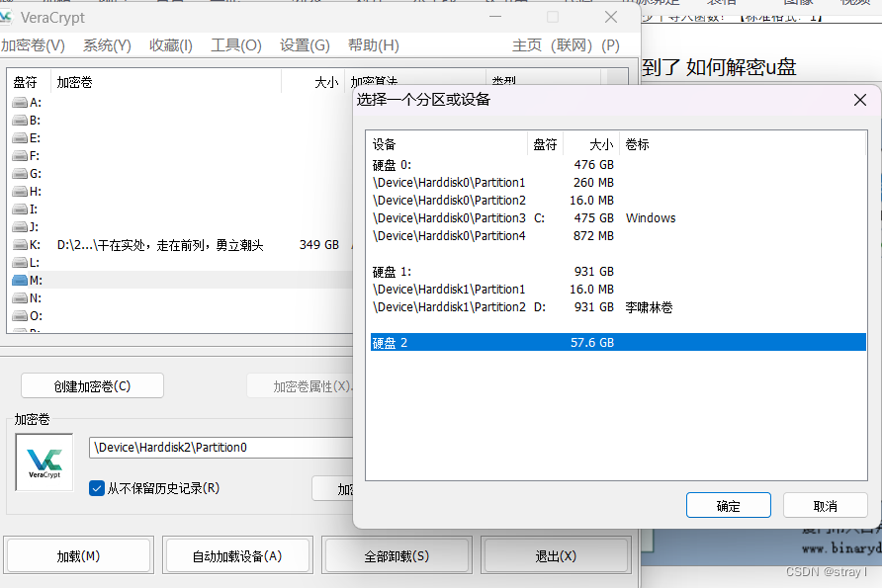Open the 系统(Y) menu
Image resolution: width=882 pixels, height=588 pixels.
tap(107, 45)
